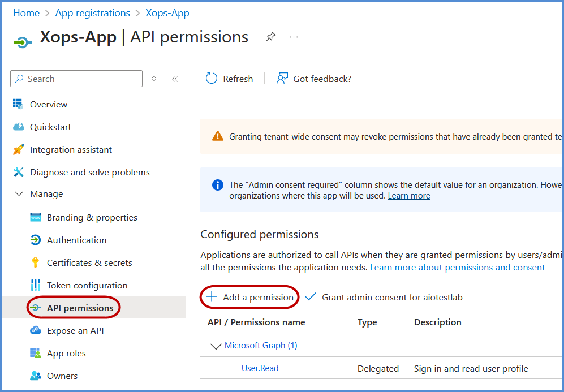
Task: Collapse the Microsoft Graph (1) permission group
Action: [215, 346]
